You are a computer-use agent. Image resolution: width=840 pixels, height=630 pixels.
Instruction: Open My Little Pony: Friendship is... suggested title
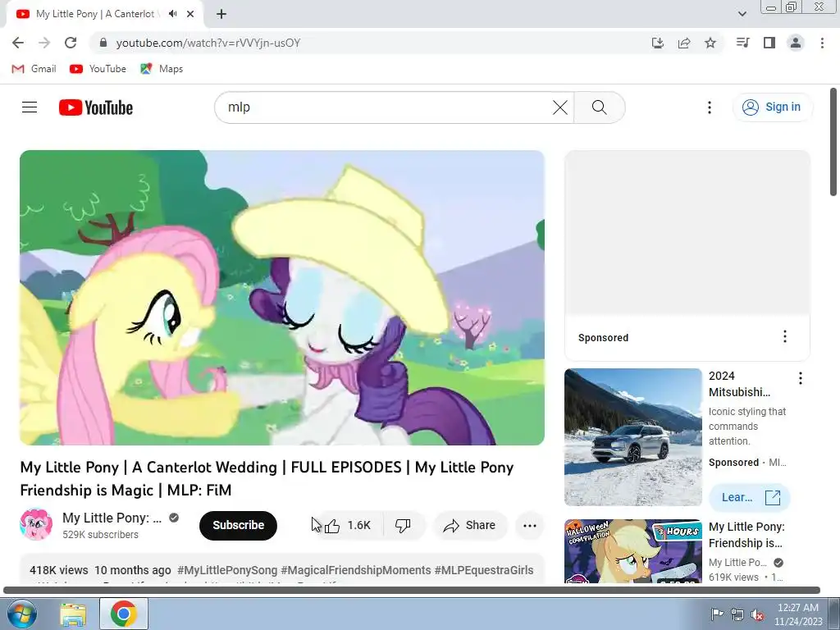746,535
